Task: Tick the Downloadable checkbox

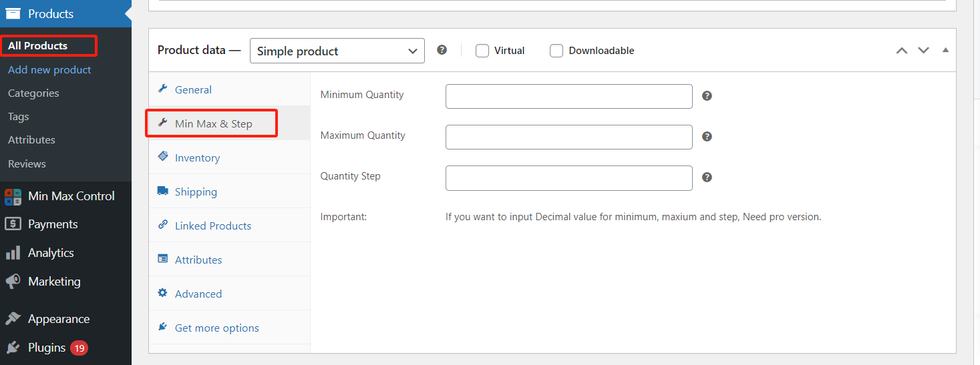Action: pos(556,51)
